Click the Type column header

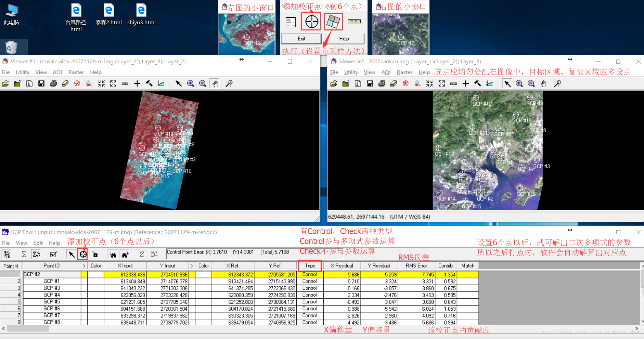(310, 266)
